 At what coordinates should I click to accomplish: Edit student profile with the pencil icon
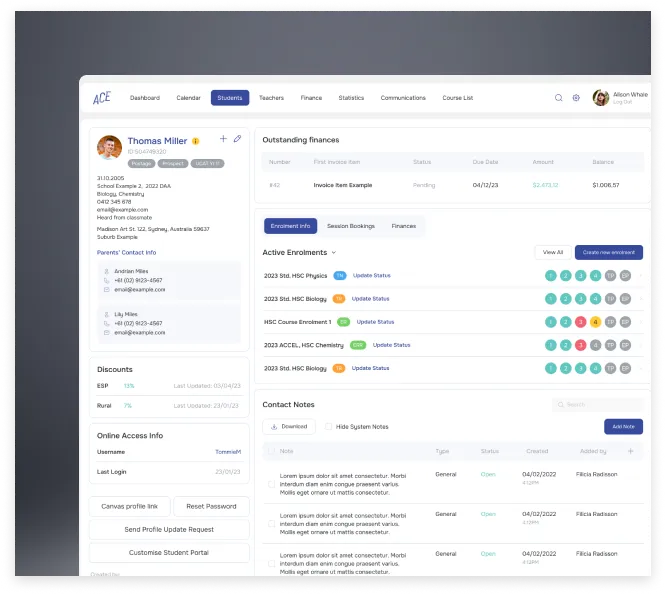pos(237,139)
